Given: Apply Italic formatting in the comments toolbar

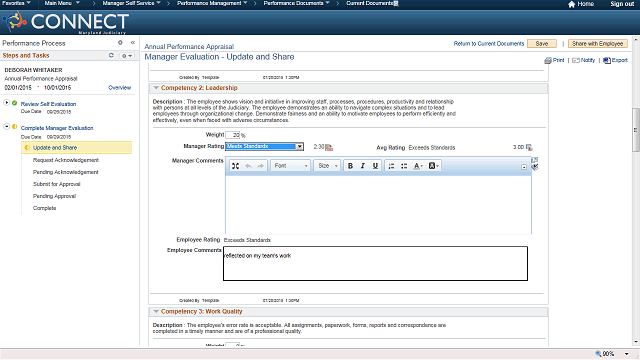Looking at the screenshot, I should click(x=362, y=166).
